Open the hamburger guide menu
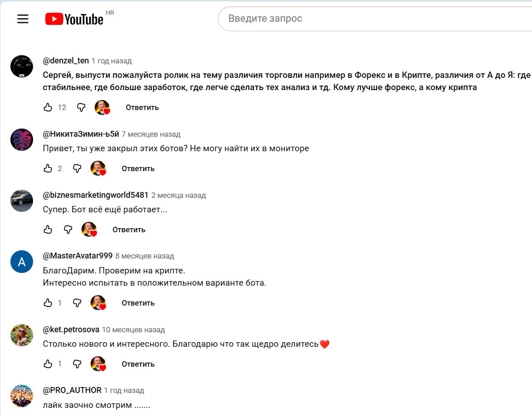The width and height of the screenshot is (532, 416). [23, 19]
